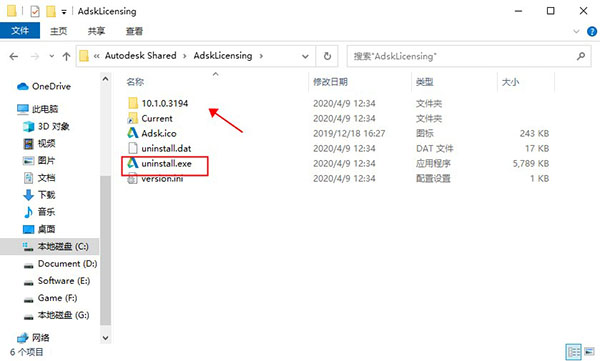Click the file name Adsk.ico
Viewport: 600px width, 361px height.
click(x=159, y=134)
